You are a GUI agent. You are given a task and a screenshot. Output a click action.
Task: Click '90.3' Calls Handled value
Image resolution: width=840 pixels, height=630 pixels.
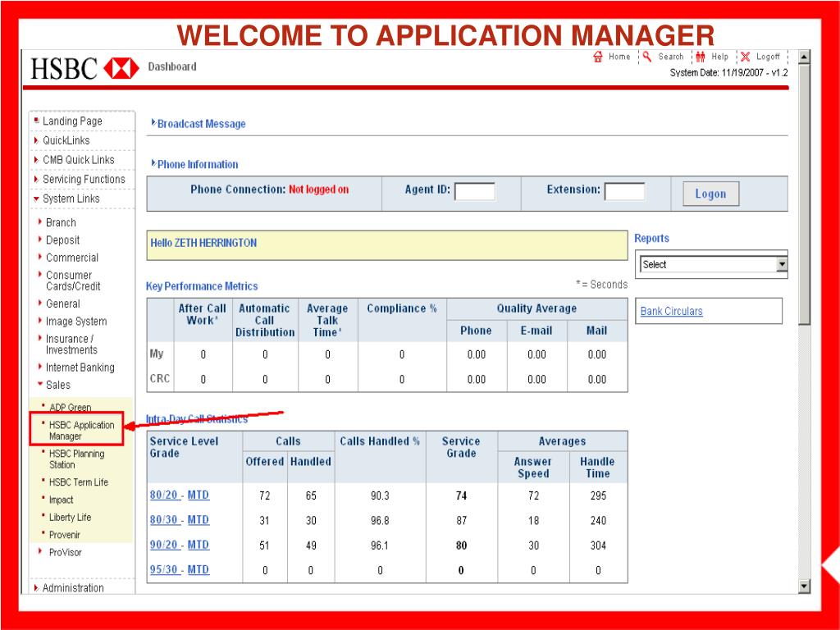point(380,496)
